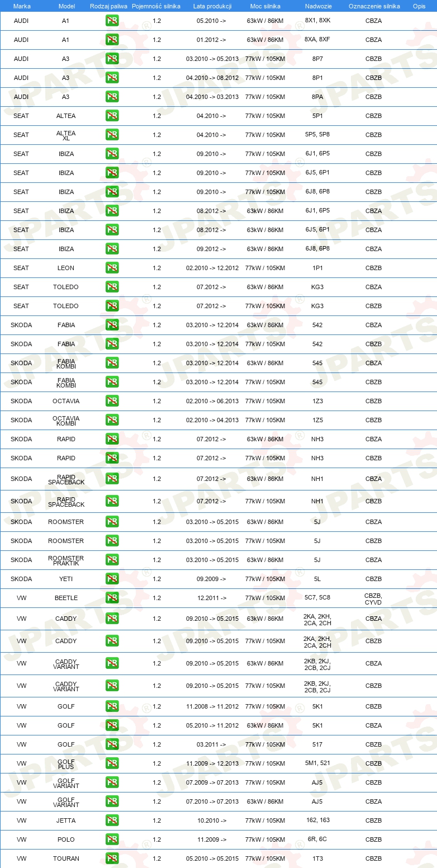This screenshot has width=437, height=868.
Task: Click the model name 'YETI'
Action: pyautogui.click(x=66, y=579)
